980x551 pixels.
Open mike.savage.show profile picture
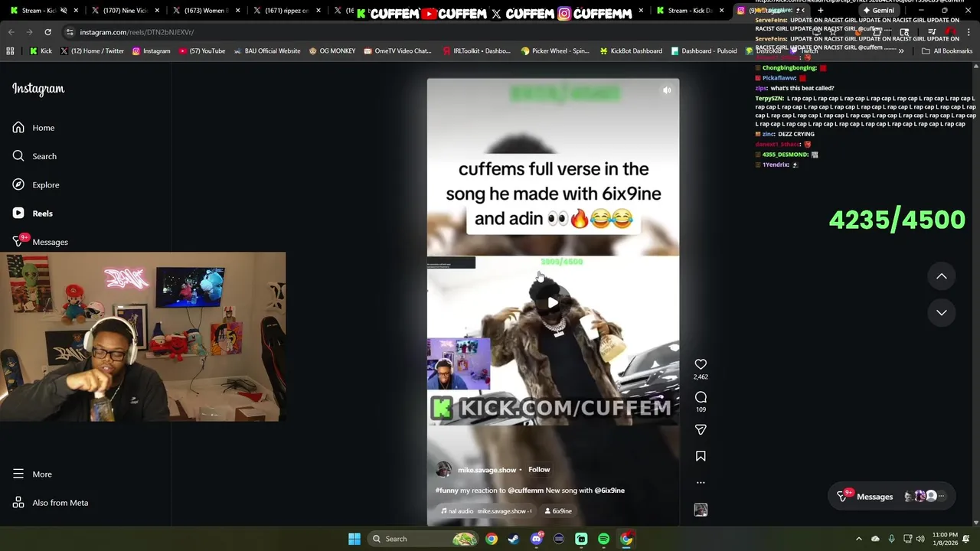click(x=443, y=470)
